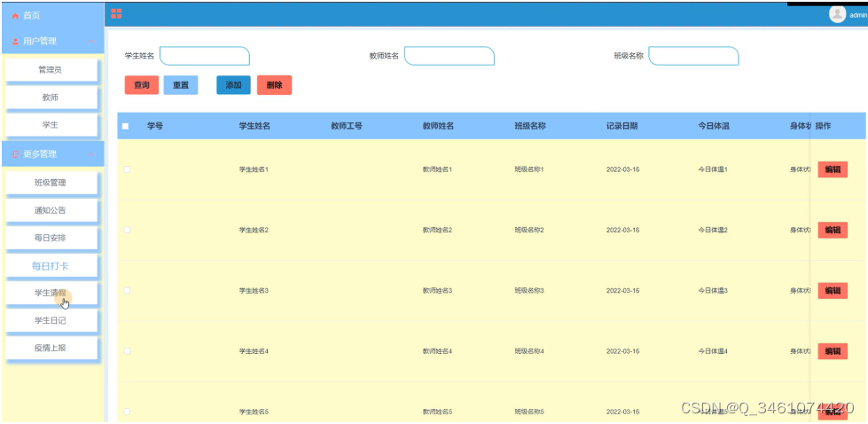The height and width of the screenshot is (424, 868).
Task: Click the 操作 column header
Action: click(x=823, y=126)
